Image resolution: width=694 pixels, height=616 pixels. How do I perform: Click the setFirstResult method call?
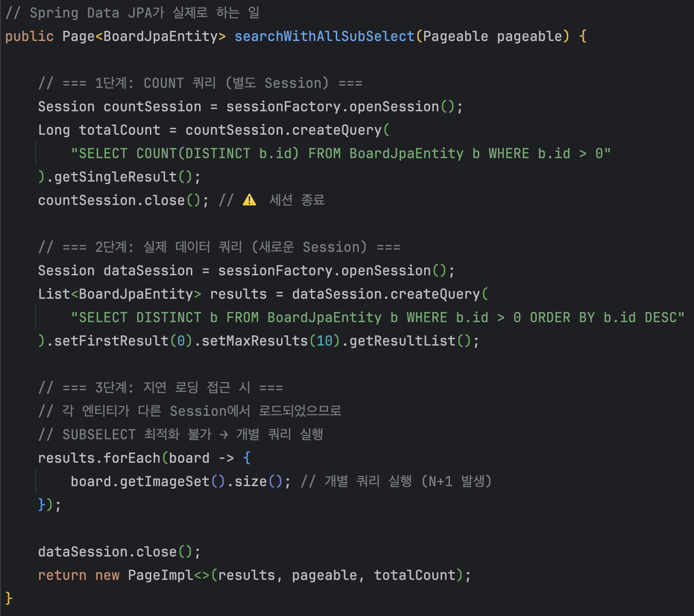point(111,341)
